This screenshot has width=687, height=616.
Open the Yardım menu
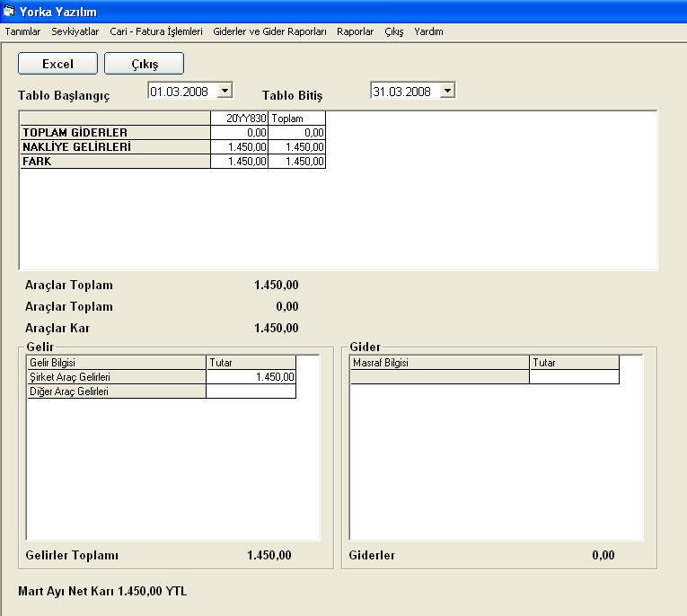click(428, 31)
